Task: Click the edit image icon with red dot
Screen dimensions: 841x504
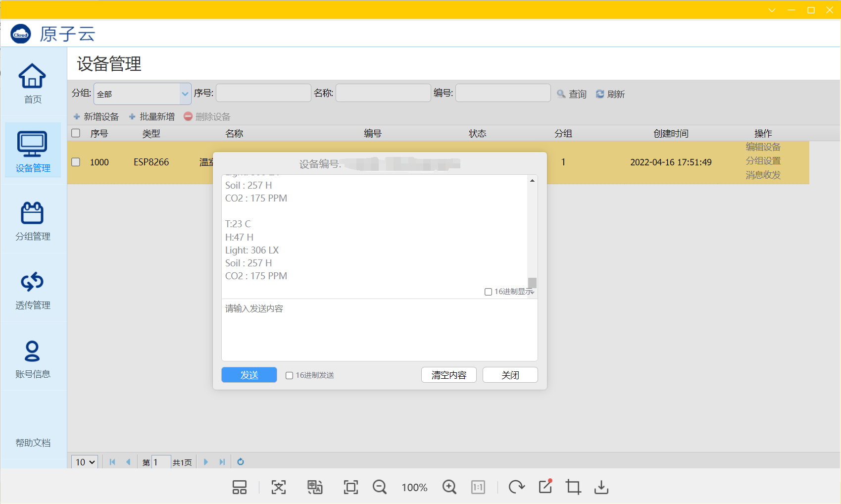Action: pyautogui.click(x=545, y=486)
